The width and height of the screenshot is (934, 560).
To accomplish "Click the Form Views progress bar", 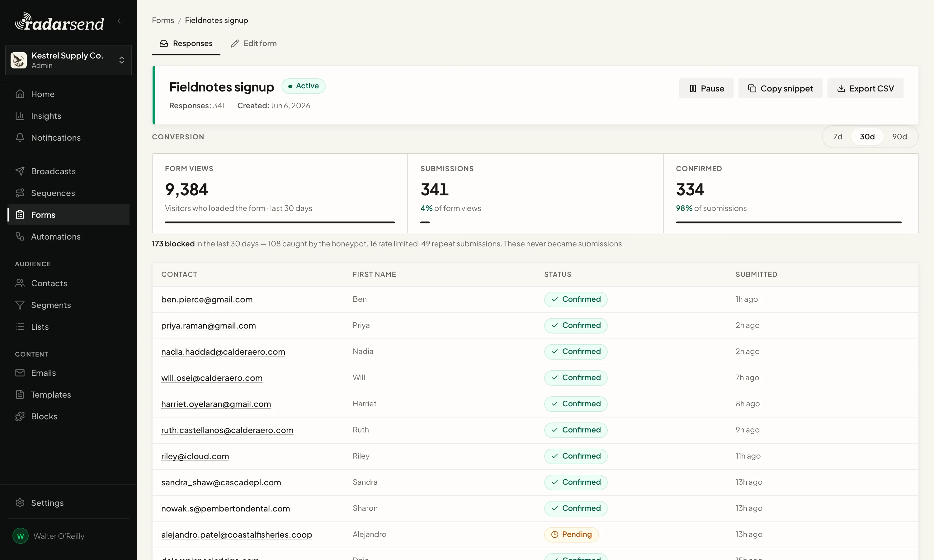I will [x=280, y=223].
